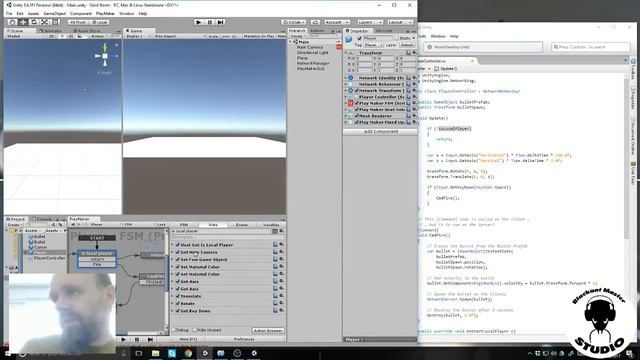Click the scene orientation gizmo

pyautogui.click(x=105, y=56)
